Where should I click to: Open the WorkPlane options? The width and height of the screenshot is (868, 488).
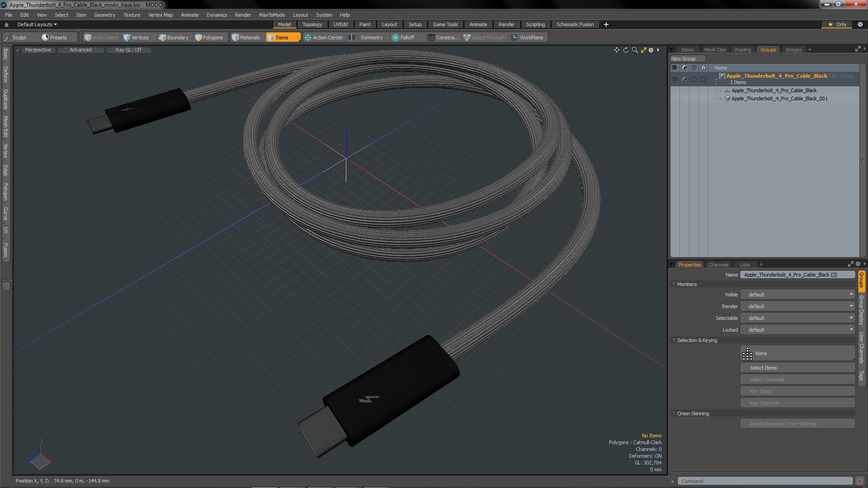coord(527,38)
